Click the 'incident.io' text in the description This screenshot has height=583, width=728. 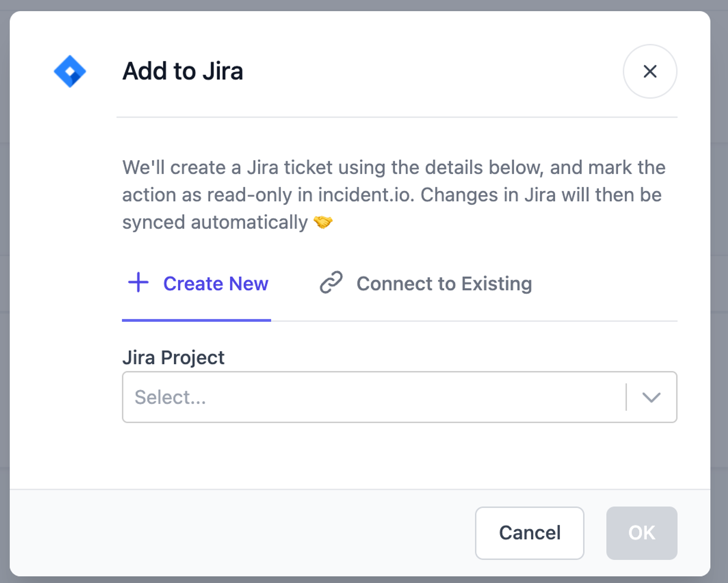pos(366,195)
